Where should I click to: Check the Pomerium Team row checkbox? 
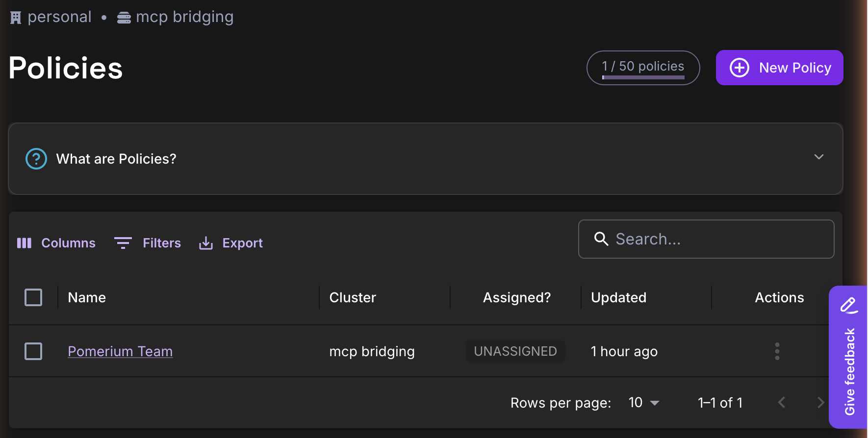coord(33,351)
